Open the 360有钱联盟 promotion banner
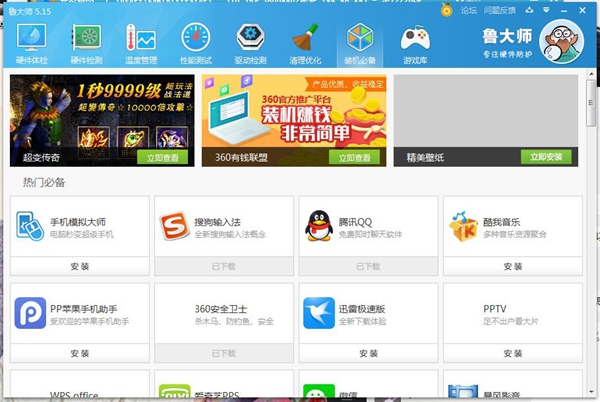The width and height of the screenshot is (600, 402). 294,120
